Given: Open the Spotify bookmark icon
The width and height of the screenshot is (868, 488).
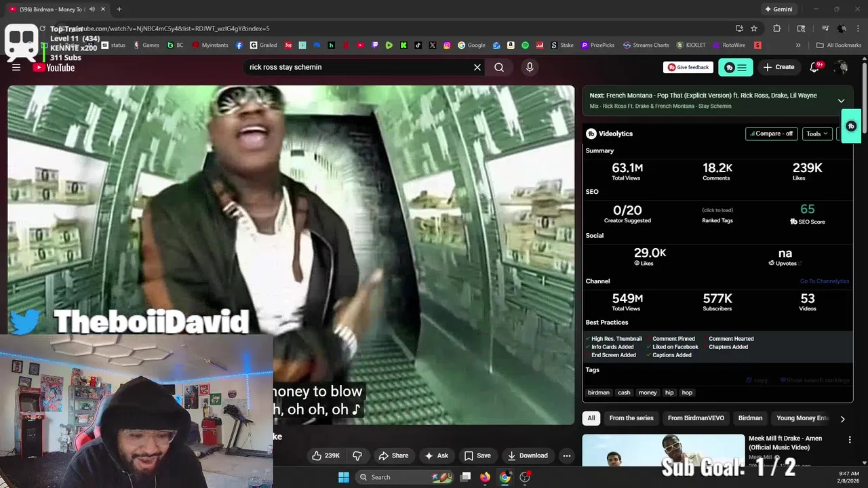Looking at the screenshot, I should pyautogui.click(x=526, y=45).
